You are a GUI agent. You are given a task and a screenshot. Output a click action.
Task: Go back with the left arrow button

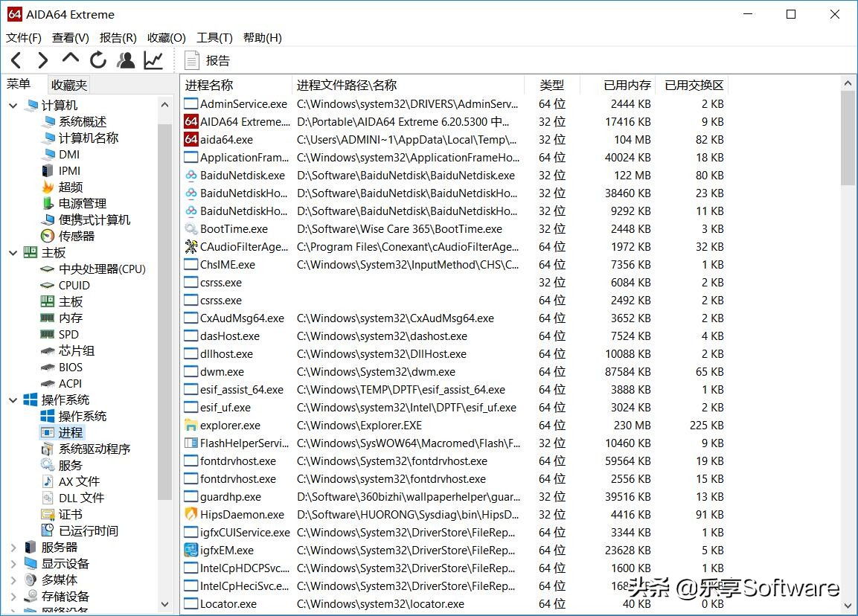pyautogui.click(x=16, y=60)
